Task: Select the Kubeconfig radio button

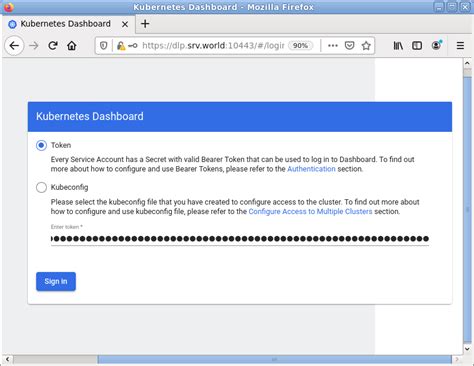Action: point(41,187)
